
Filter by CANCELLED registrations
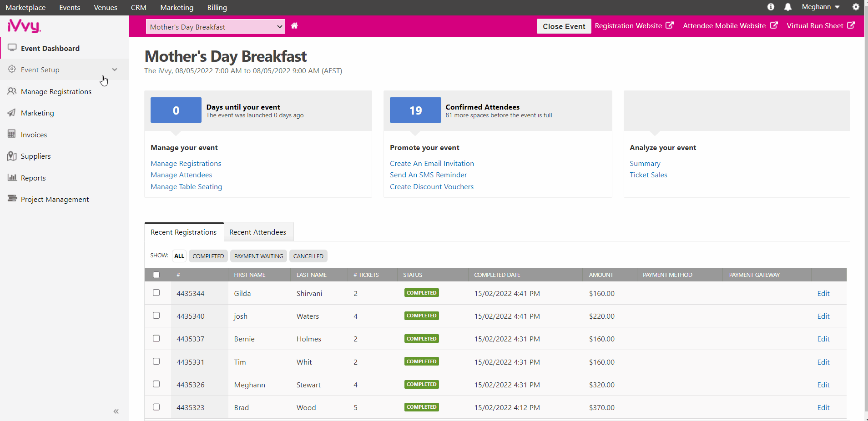click(308, 256)
